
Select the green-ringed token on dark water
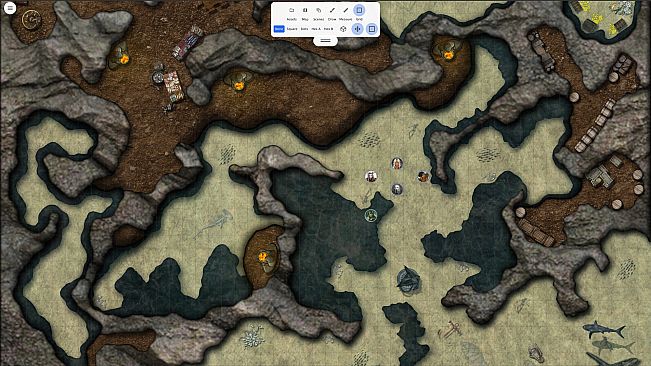(x=371, y=215)
